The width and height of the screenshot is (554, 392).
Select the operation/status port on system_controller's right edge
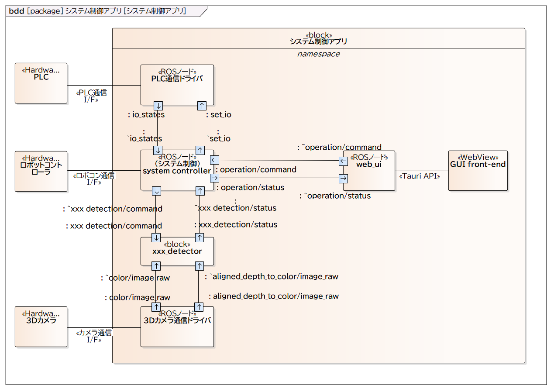214,178
